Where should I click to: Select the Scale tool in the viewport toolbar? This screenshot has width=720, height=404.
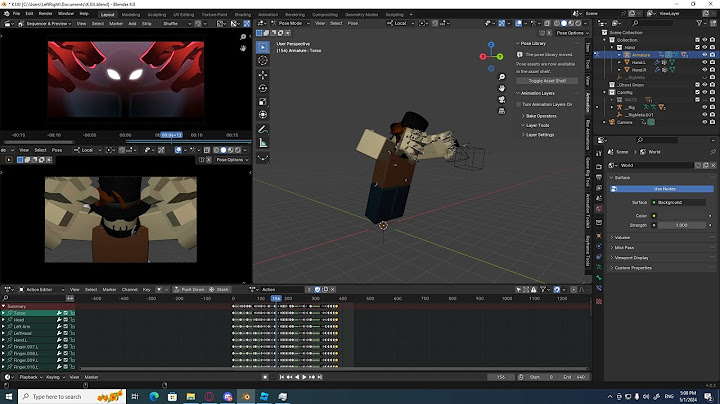pos(263,101)
